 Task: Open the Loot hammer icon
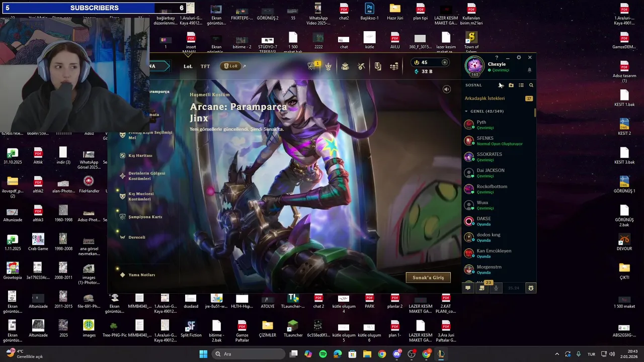coord(361,66)
